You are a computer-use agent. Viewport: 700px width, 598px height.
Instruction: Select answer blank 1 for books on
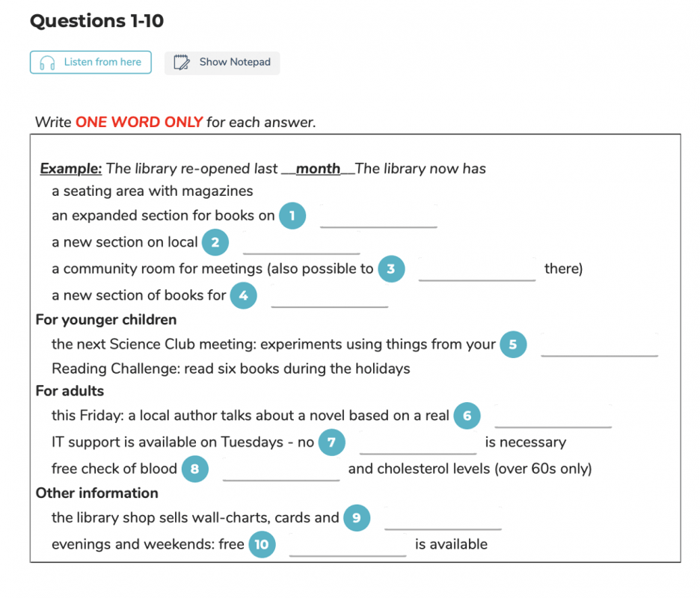(378, 216)
